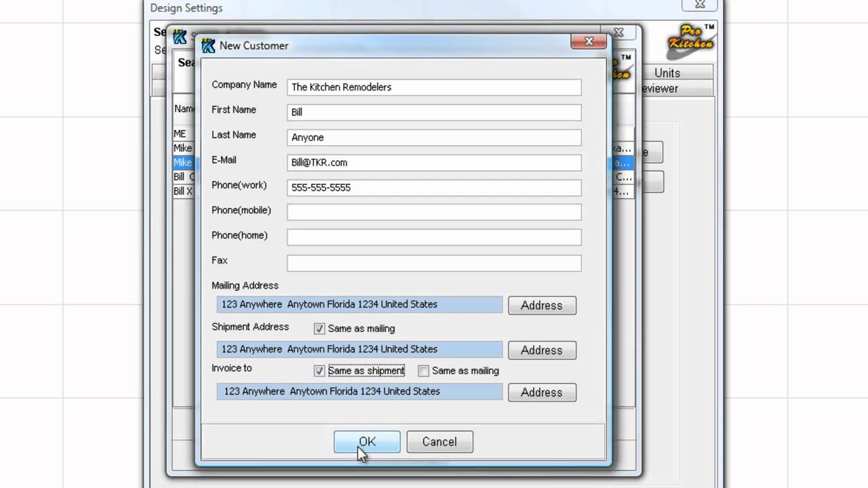Image resolution: width=868 pixels, height=488 pixels.
Task: Edit the Phone(work) field
Action: (434, 188)
